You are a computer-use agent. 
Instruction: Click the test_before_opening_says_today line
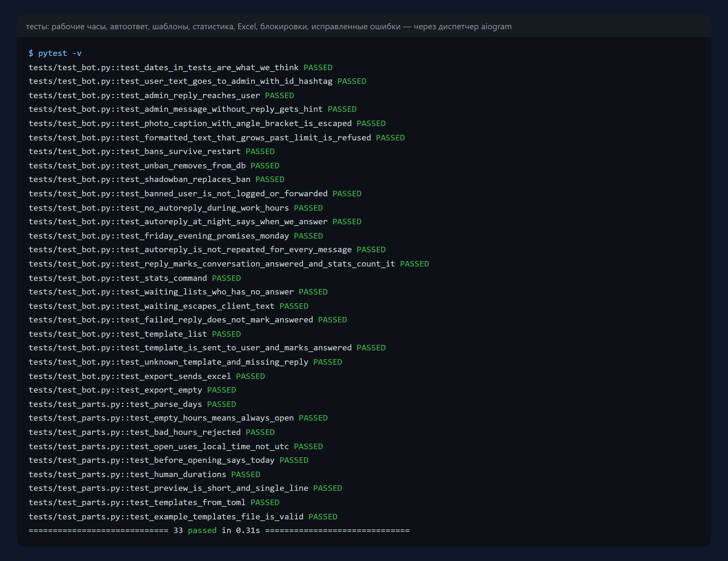[168, 460]
